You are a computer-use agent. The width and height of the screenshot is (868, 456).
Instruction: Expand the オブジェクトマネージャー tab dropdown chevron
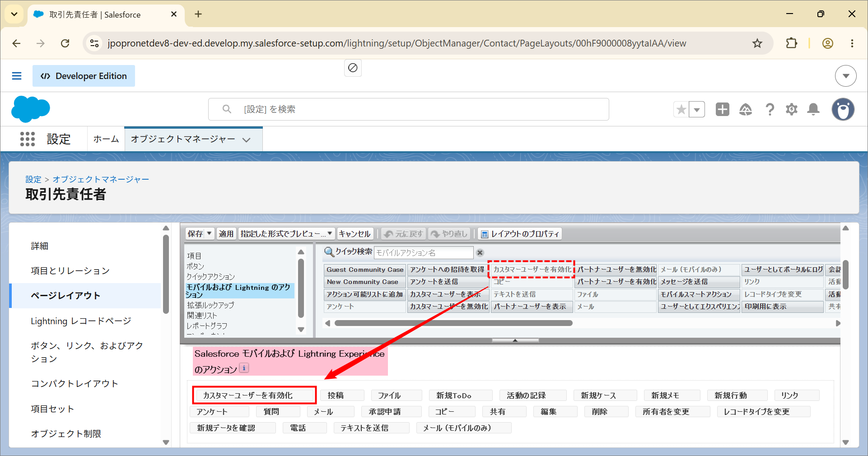(247, 140)
